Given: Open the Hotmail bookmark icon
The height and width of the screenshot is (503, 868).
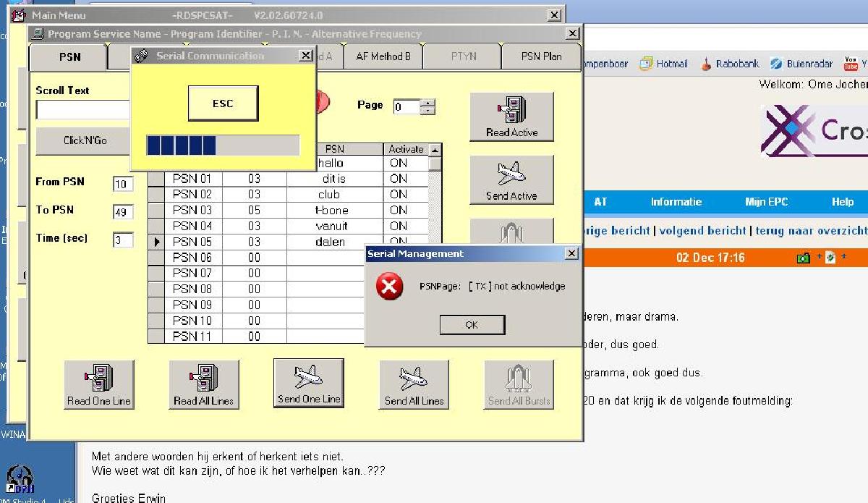Looking at the screenshot, I should pos(646,64).
